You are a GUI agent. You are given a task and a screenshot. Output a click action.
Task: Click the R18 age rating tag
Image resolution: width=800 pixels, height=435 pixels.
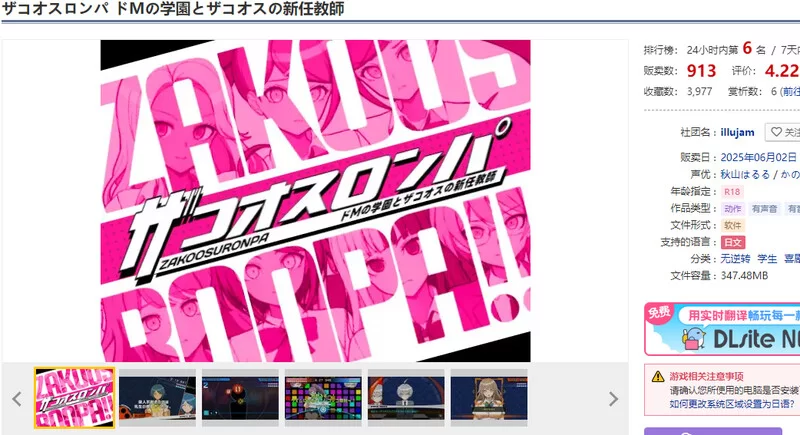pos(732,192)
